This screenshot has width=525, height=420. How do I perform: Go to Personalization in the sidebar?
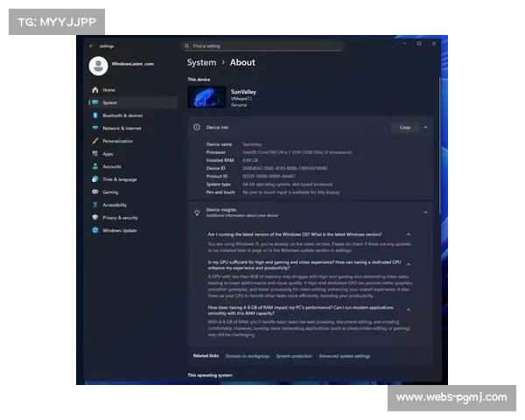click(x=117, y=141)
